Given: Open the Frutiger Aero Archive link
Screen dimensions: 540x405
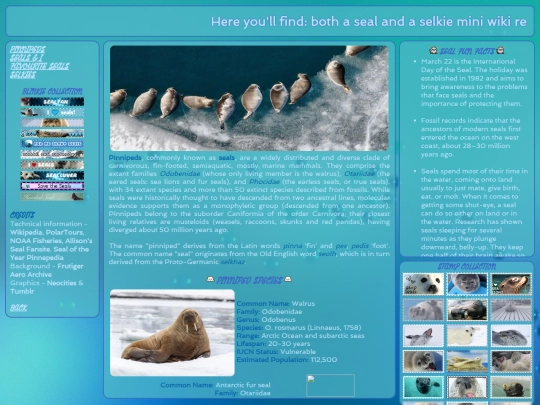Looking at the screenshot, I should pyautogui.click(x=46, y=270).
